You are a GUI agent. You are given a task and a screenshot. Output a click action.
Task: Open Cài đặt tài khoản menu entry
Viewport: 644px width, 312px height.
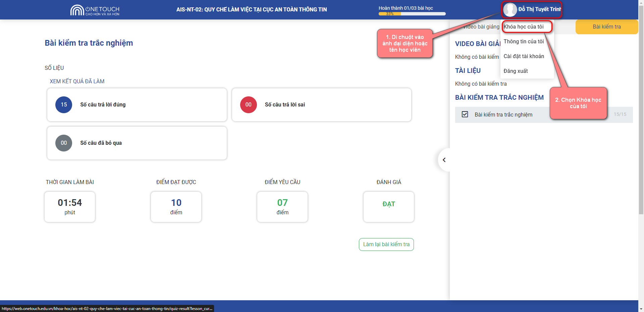524,56
